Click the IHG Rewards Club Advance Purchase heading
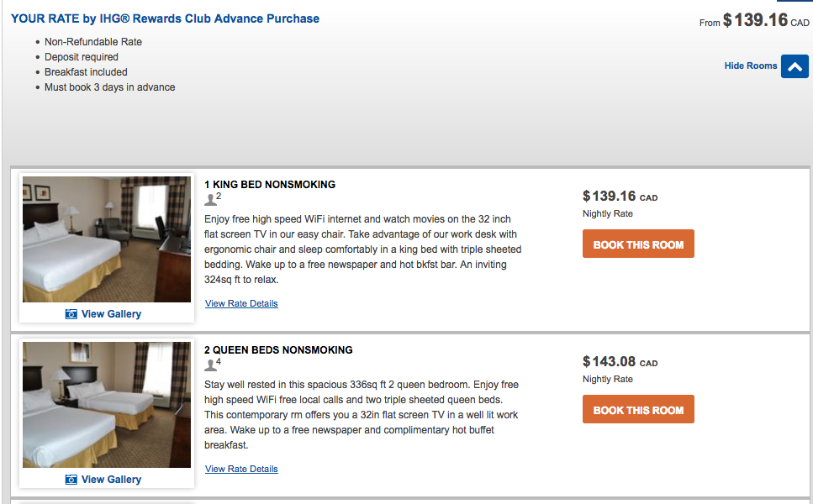This screenshot has width=813, height=504. click(x=165, y=18)
